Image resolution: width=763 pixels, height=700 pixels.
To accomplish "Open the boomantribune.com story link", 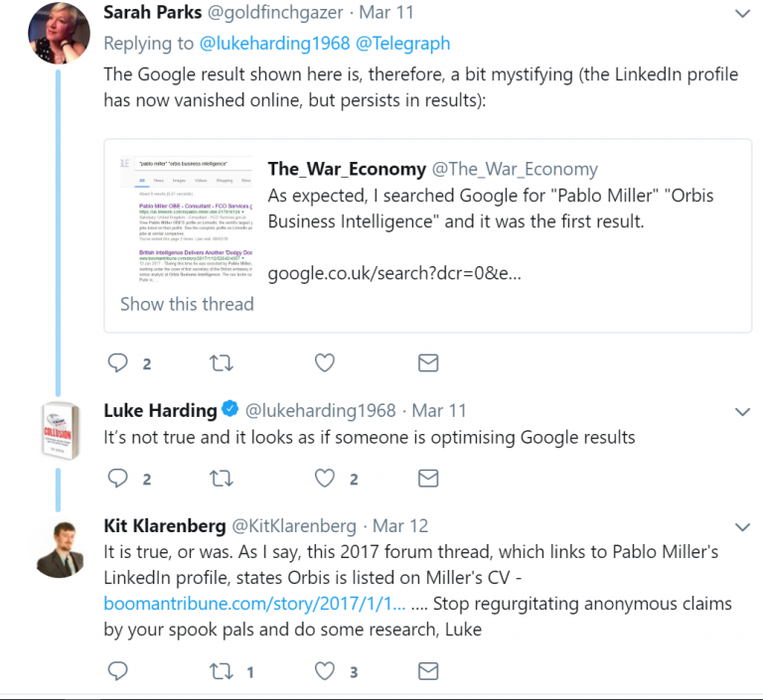I will click(x=254, y=604).
